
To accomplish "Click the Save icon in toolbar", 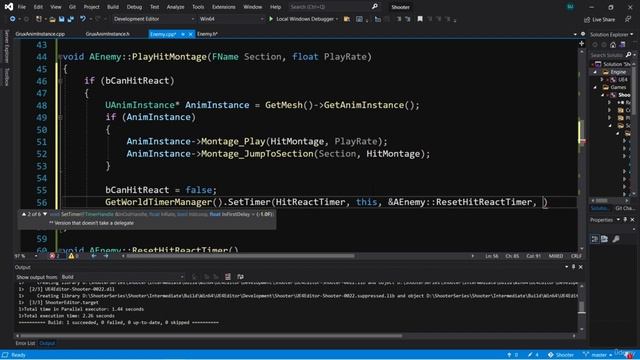I will pyautogui.click(x=61, y=19).
